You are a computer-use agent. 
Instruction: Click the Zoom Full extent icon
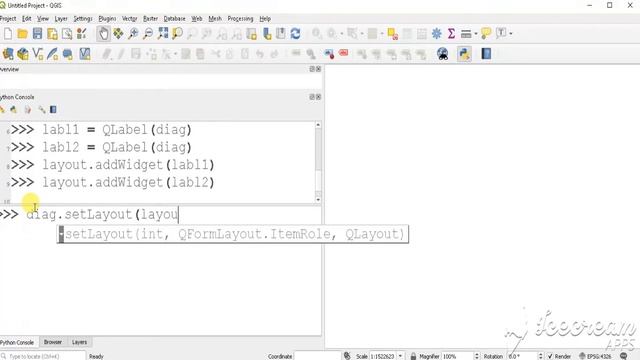click(x=163, y=33)
